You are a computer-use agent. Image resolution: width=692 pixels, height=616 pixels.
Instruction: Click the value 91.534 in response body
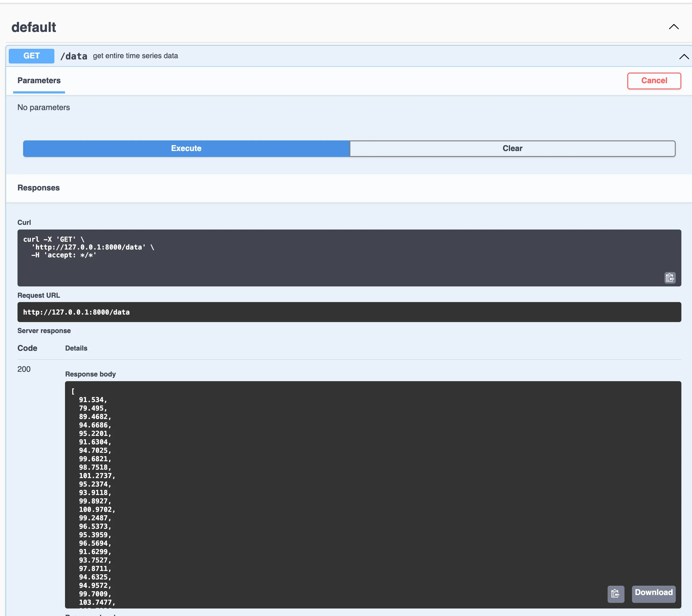tap(91, 400)
